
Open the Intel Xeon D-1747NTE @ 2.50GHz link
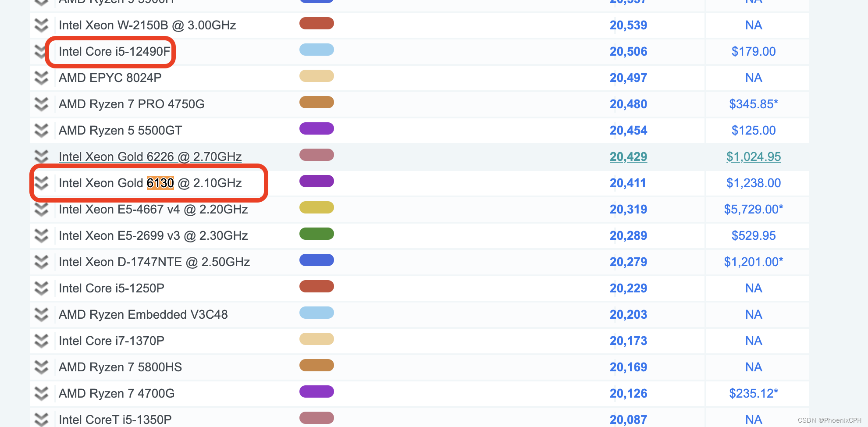154,262
